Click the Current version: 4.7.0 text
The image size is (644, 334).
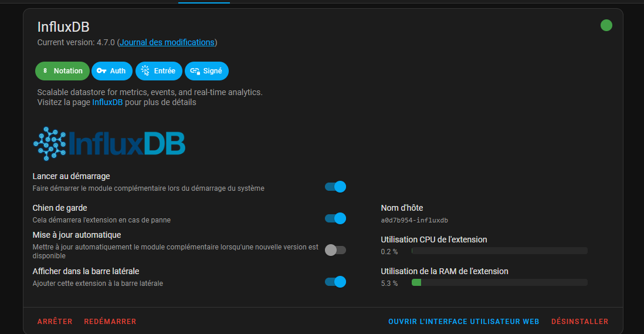pyautogui.click(x=76, y=42)
